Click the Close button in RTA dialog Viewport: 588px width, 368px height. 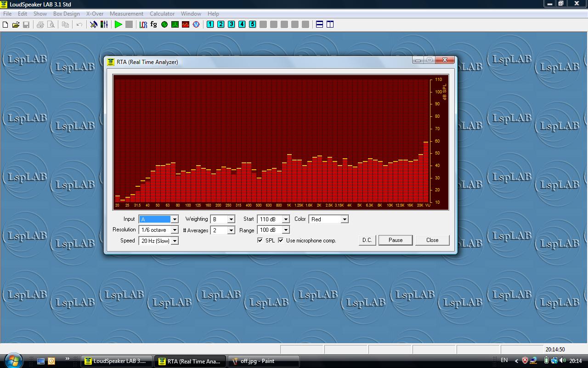point(432,240)
